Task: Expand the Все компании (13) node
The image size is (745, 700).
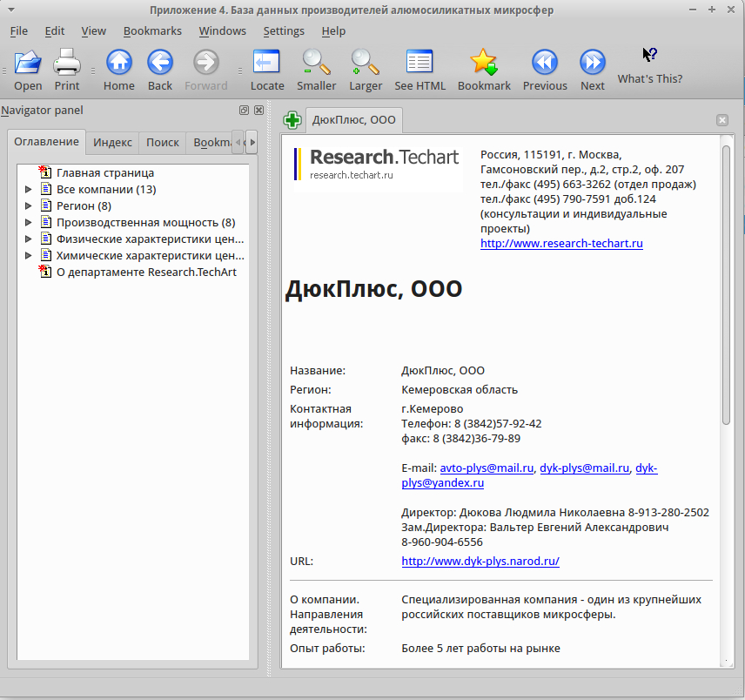Action: (28, 189)
